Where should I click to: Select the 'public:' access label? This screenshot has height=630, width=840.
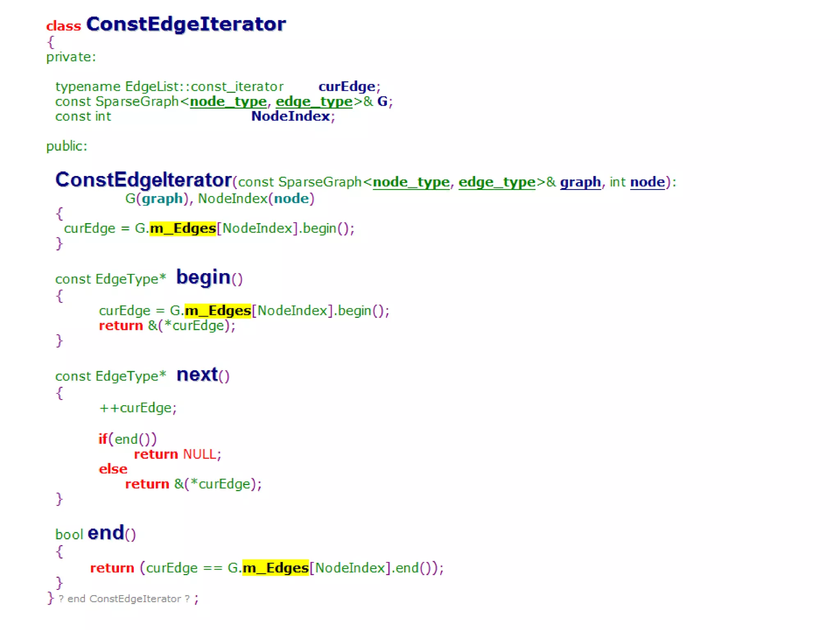[x=67, y=146]
